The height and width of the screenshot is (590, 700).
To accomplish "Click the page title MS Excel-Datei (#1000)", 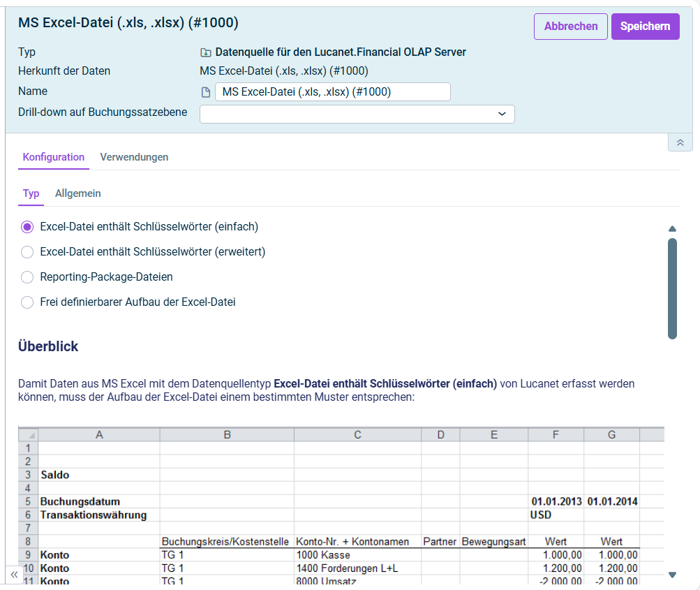I will click(x=128, y=22).
